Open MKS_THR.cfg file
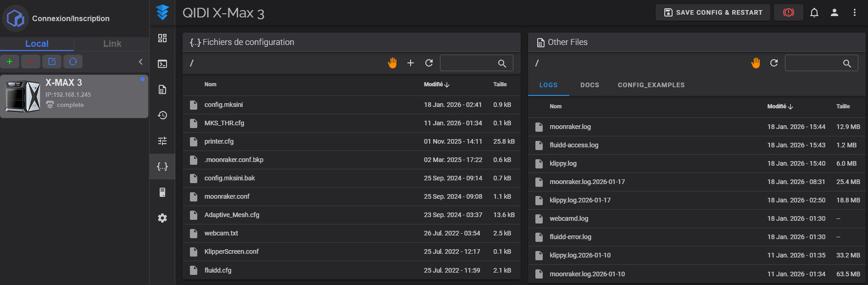This screenshot has height=285, width=868. coord(351,123)
